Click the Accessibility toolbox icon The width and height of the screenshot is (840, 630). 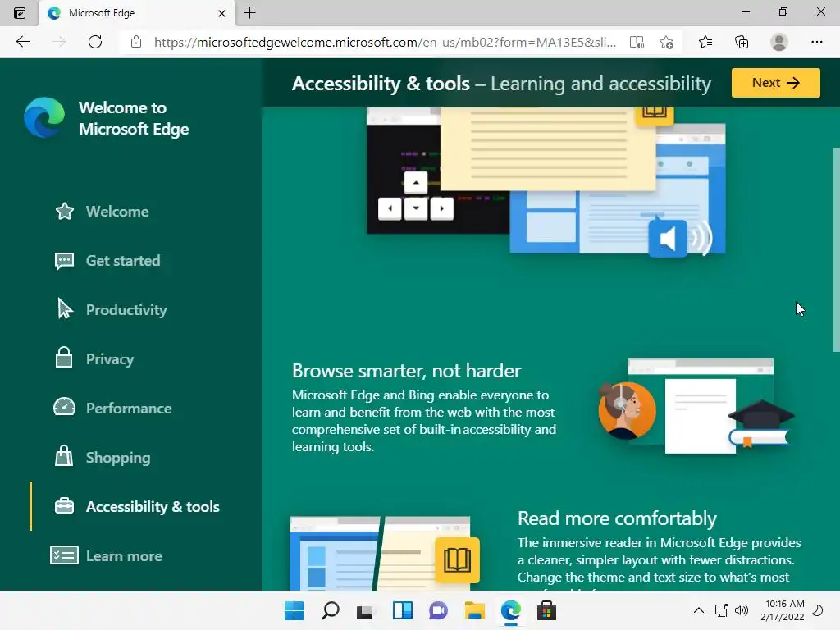pos(64,505)
